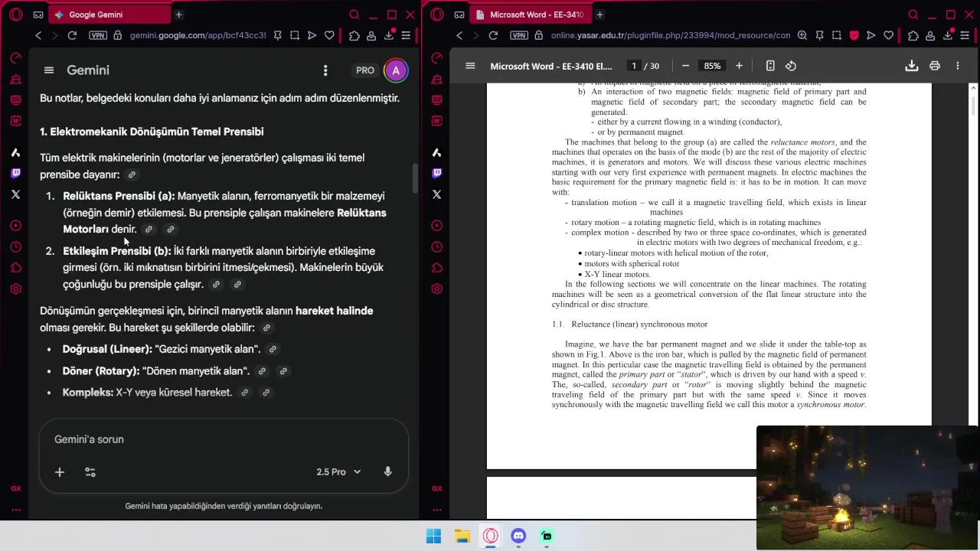Toggle GX Corner in Gemini window tab bar
Image resolution: width=980 pixels, height=551 pixels.
point(38,15)
